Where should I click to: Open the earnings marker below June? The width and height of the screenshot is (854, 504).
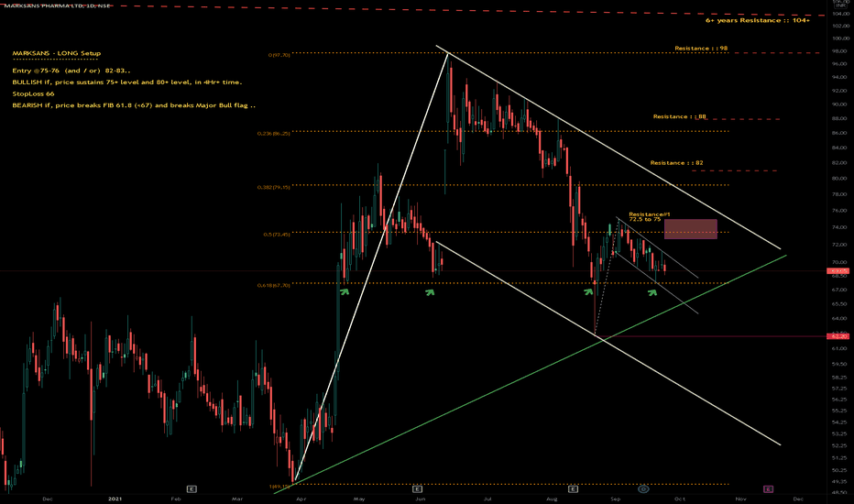pyautogui.click(x=417, y=488)
